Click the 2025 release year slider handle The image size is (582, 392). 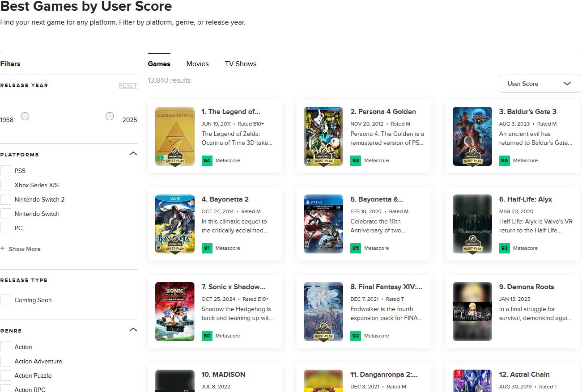[110, 116]
